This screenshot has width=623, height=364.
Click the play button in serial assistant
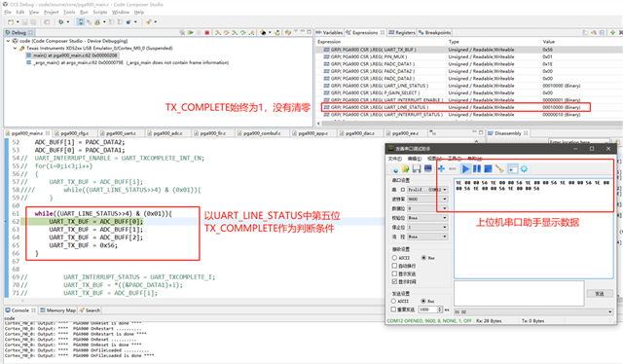point(465,169)
